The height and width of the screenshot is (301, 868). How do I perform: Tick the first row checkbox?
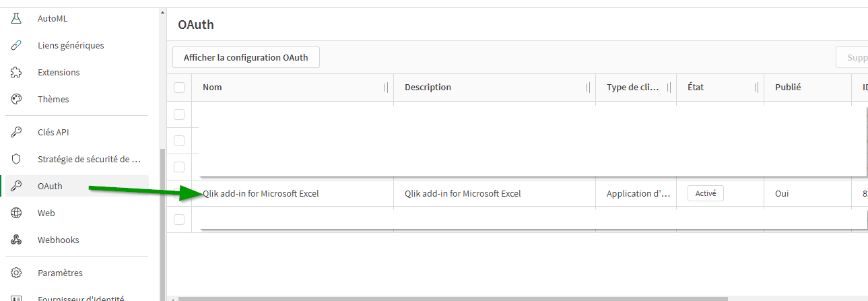pyautogui.click(x=179, y=114)
